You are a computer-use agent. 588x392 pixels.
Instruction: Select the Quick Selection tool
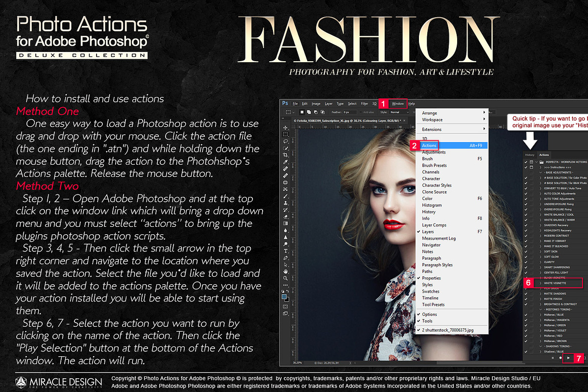point(285,148)
